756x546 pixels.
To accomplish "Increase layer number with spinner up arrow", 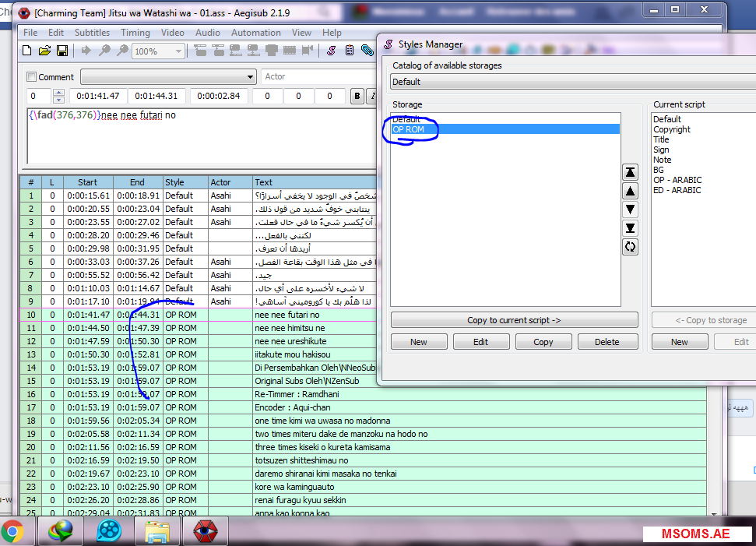I will (58, 93).
